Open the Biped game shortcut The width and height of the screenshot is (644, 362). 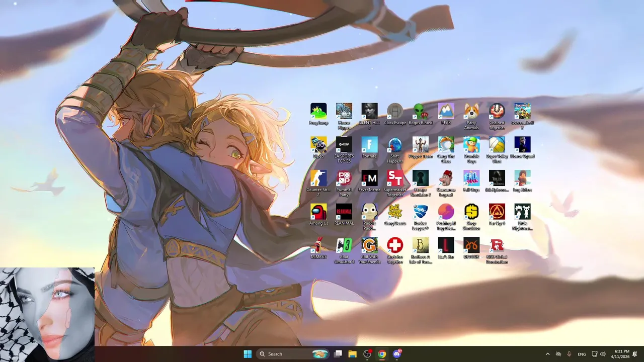pos(318,148)
